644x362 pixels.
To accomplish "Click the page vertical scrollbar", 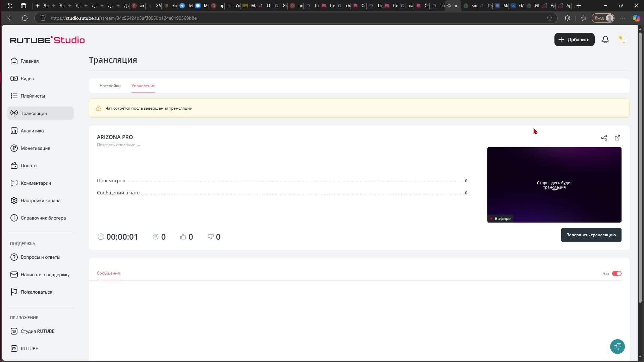I will point(640,168).
